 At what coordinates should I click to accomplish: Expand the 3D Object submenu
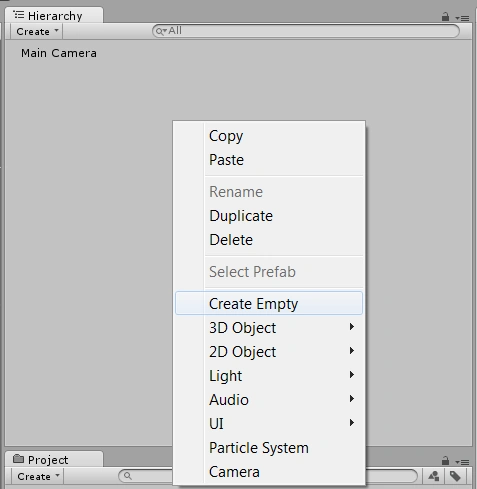(x=269, y=328)
